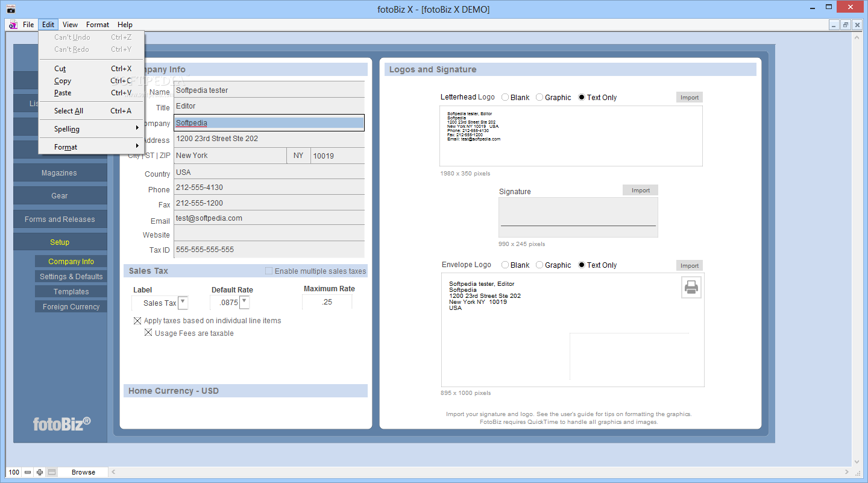Click the empty Website field
Viewport: 868px width, 483px height.
269,233
